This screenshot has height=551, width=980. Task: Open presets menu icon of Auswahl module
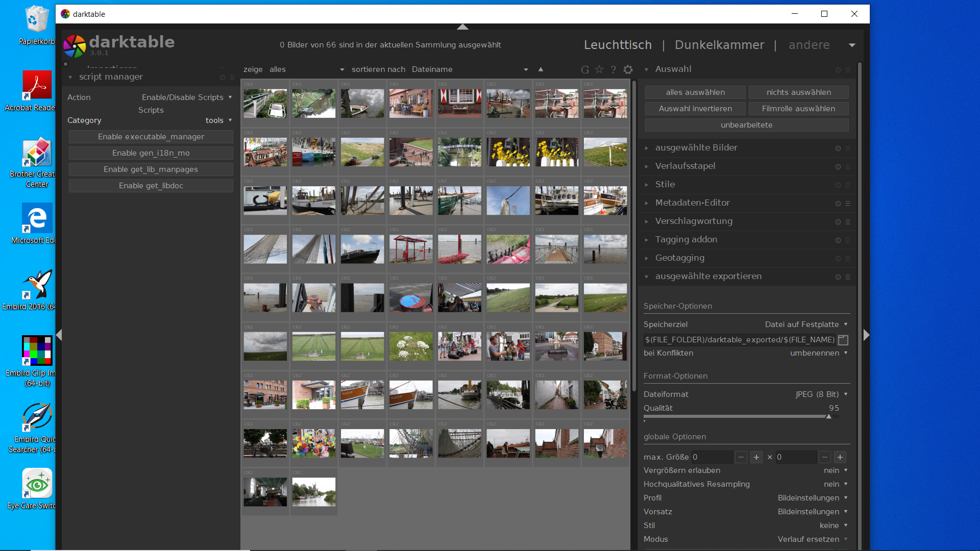(848, 70)
